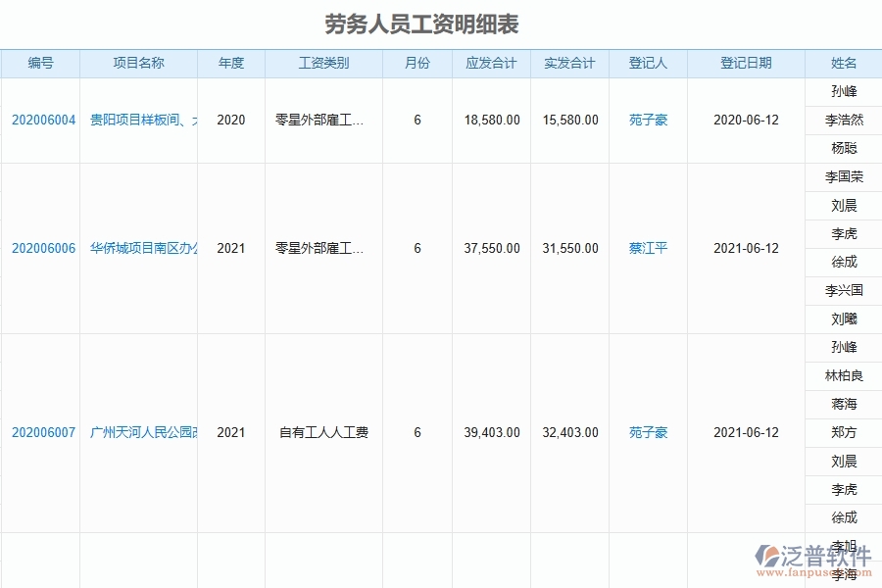882x588 pixels.
Task: Open the 贵阳项目样板间 project link
Action: point(137,121)
